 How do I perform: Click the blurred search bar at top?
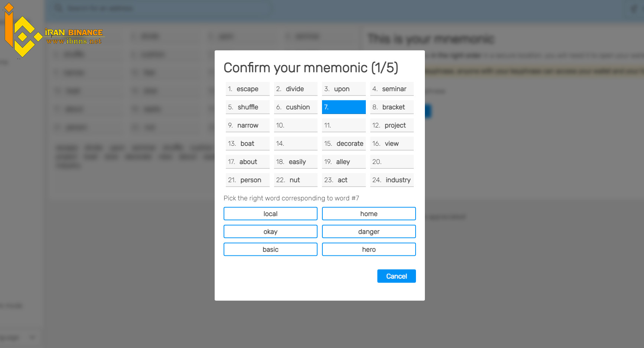162,8
